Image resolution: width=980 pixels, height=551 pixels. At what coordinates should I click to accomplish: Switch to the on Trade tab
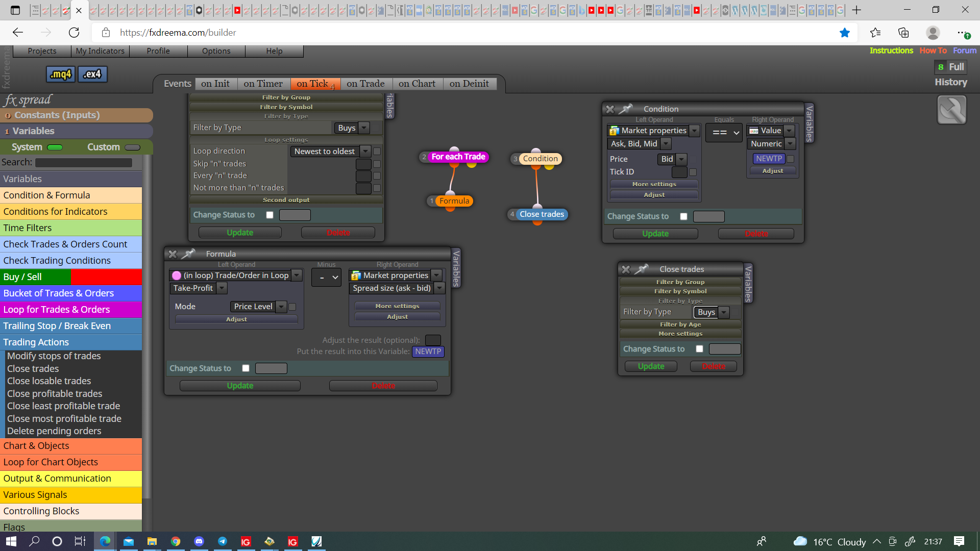pos(365,84)
